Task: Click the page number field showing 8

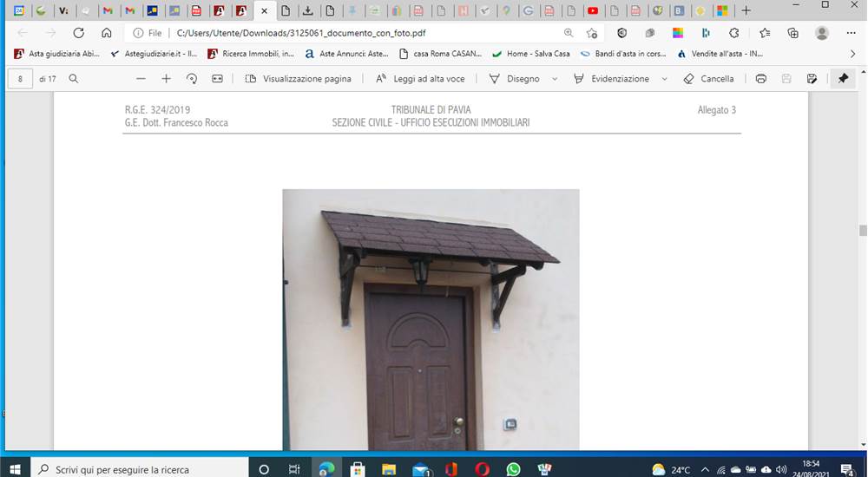Action: 21,79
